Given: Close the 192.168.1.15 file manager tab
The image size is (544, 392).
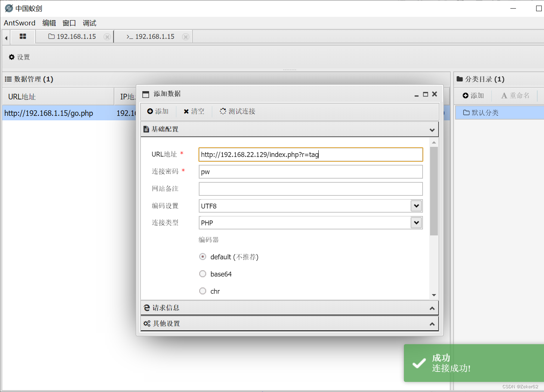Looking at the screenshot, I should point(107,37).
